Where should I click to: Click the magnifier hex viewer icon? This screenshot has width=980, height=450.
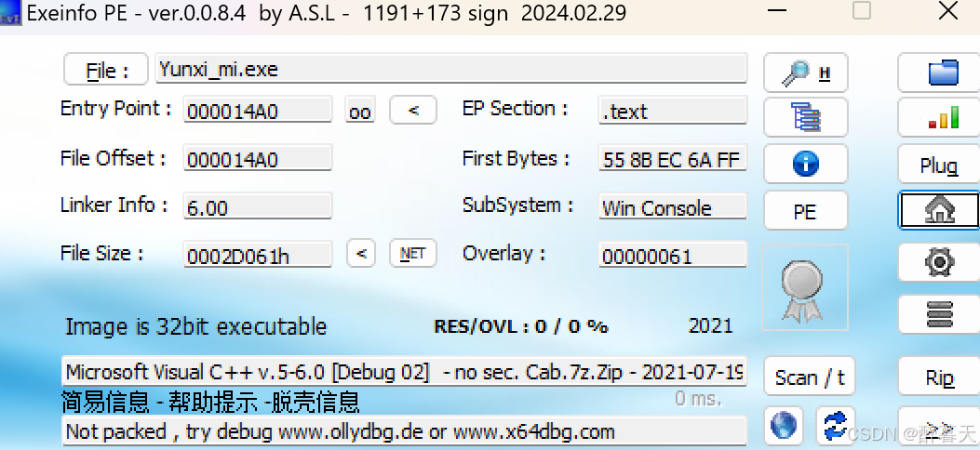805,73
